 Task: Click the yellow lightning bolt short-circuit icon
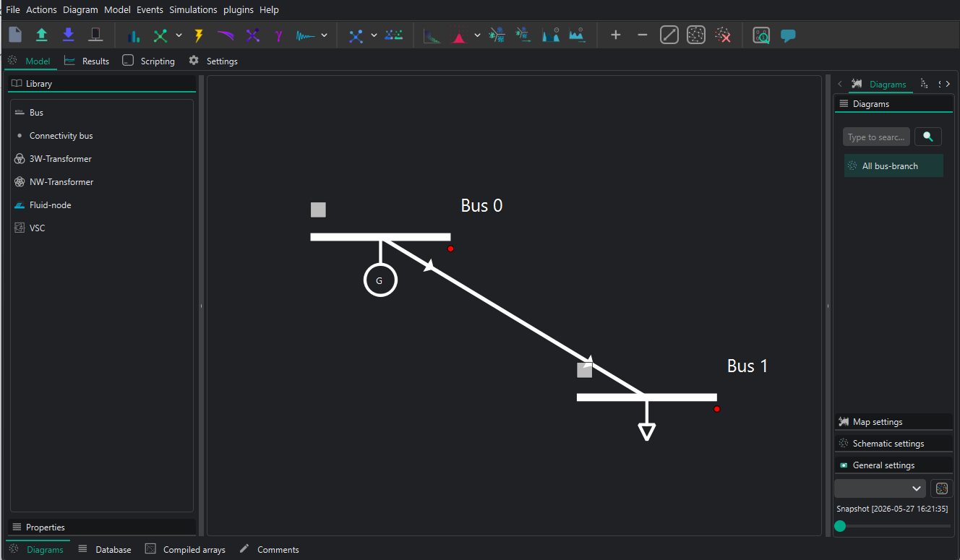coord(199,35)
